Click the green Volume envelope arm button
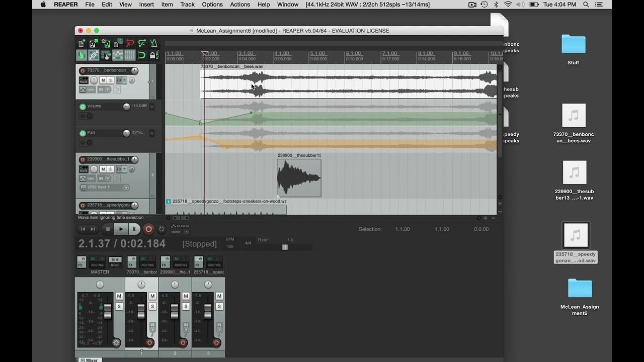 click(83, 107)
